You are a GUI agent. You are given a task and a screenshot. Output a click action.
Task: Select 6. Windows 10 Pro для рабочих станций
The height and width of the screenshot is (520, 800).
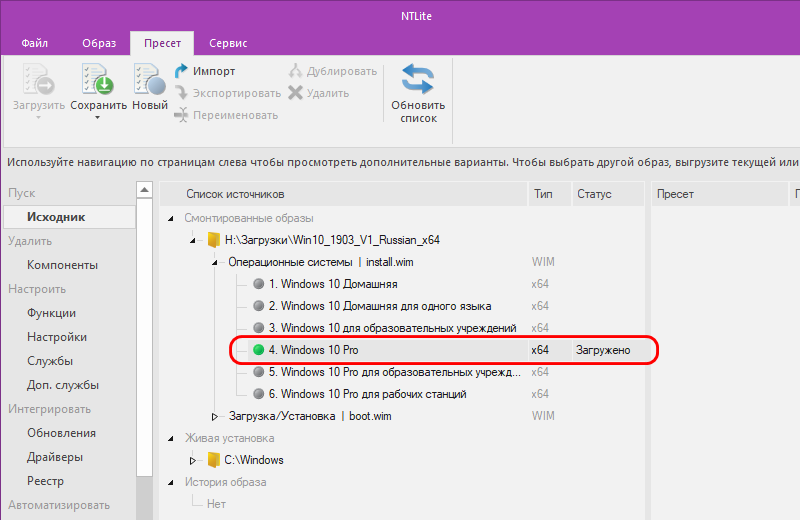(367, 394)
